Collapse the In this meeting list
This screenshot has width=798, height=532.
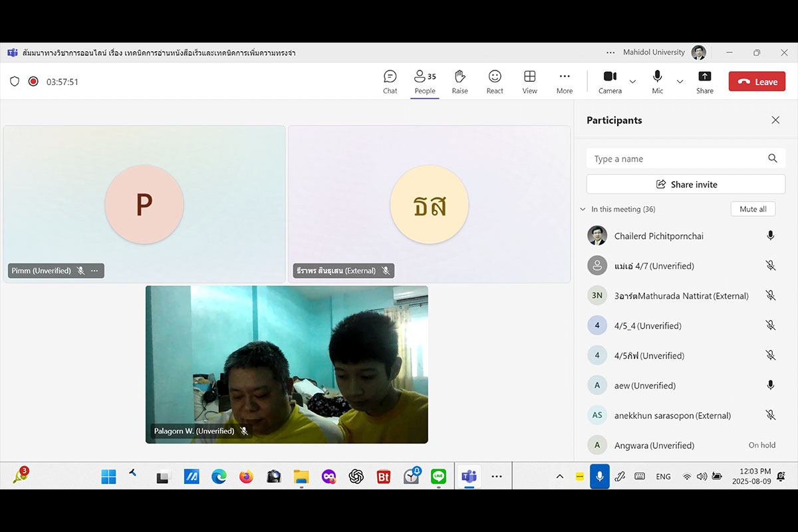click(x=583, y=209)
